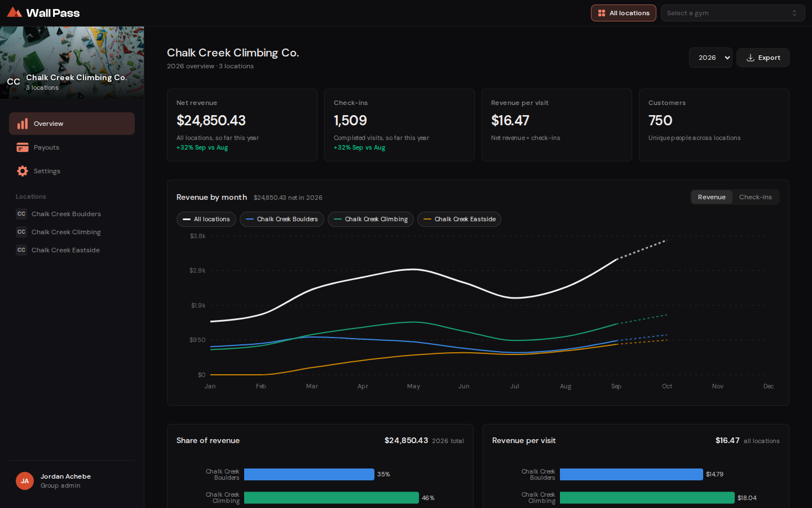Open the Select a gym dropdown
Screen dimensions: 812x508
732,13
